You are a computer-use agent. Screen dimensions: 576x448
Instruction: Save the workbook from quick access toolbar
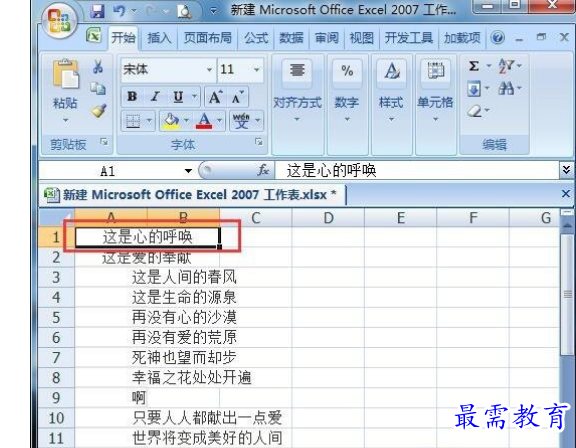point(97,11)
